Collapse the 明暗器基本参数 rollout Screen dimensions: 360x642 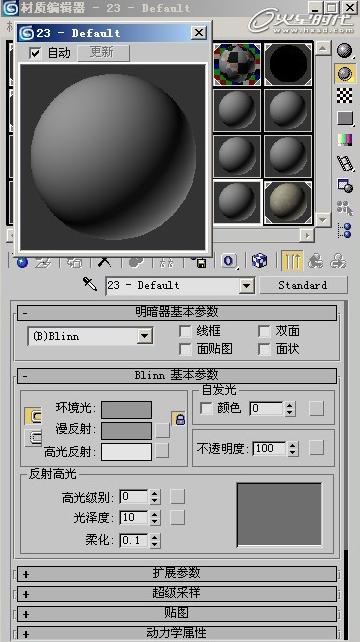click(x=177, y=313)
